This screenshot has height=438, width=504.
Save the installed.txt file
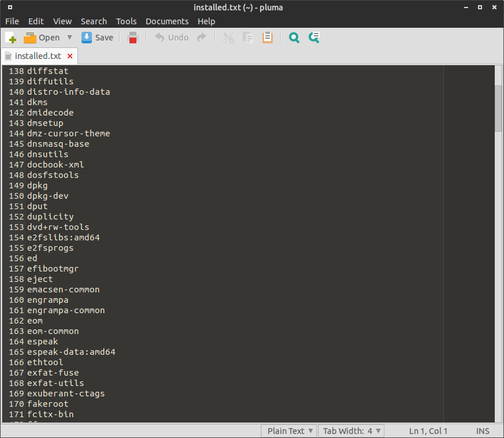(98, 37)
